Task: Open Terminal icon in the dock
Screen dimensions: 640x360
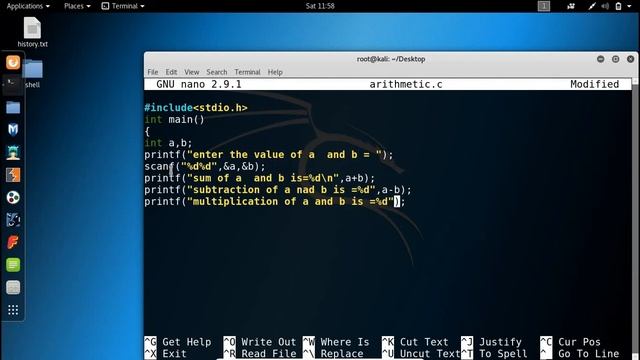Action: tap(13, 85)
